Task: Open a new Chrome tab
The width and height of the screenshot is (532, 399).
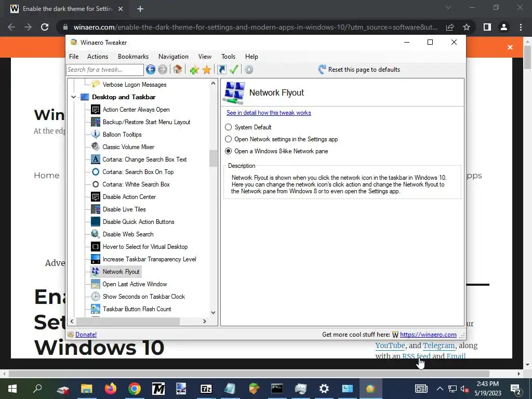Action: (x=140, y=9)
